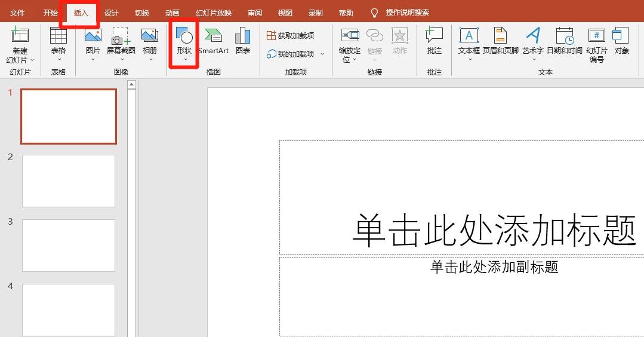Switch to the 动画 (Animations) tab

point(172,13)
